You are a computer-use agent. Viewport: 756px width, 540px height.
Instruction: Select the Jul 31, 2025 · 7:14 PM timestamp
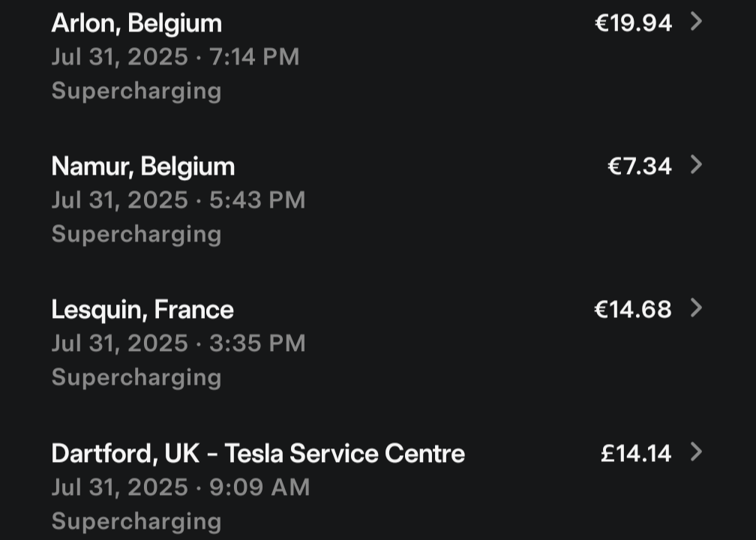tap(175, 57)
